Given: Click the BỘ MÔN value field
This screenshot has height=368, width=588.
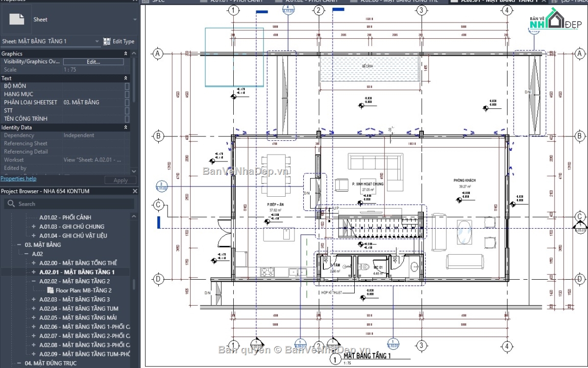Looking at the screenshot, I should [x=93, y=86].
